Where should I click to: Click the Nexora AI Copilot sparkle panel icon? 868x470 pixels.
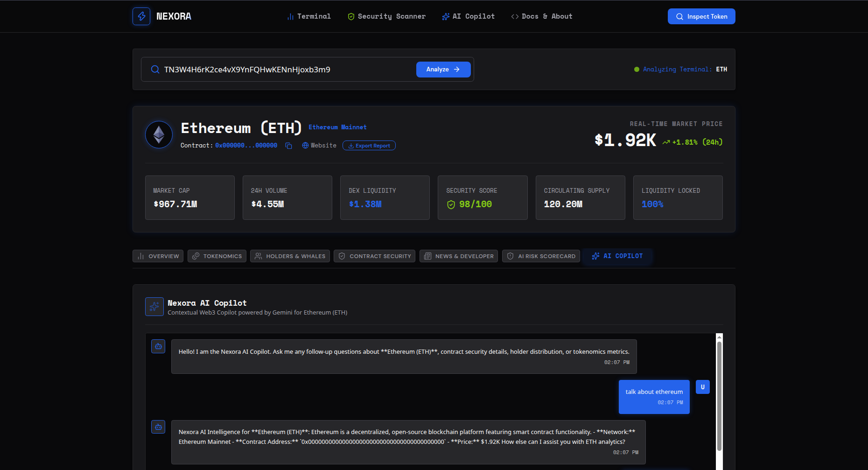pyautogui.click(x=154, y=307)
